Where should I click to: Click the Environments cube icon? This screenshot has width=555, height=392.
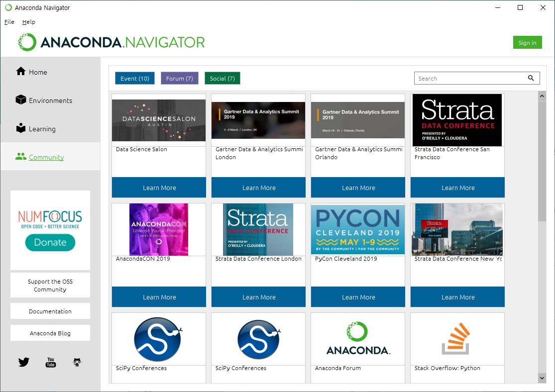coord(21,100)
